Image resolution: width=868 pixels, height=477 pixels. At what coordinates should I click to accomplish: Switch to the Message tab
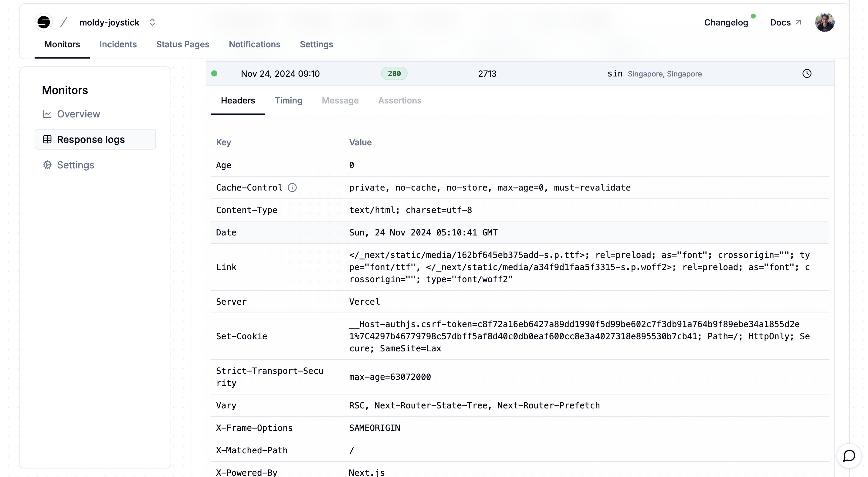pos(340,100)
